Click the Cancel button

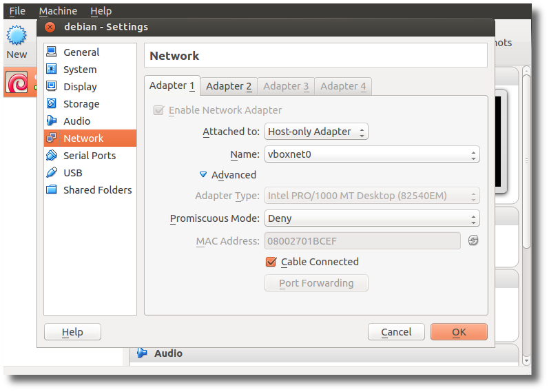396,332
